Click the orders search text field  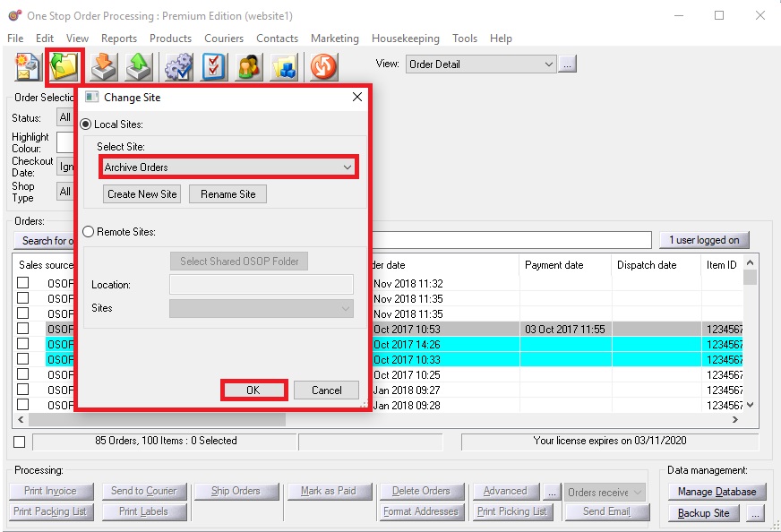(x=511, y=240)
